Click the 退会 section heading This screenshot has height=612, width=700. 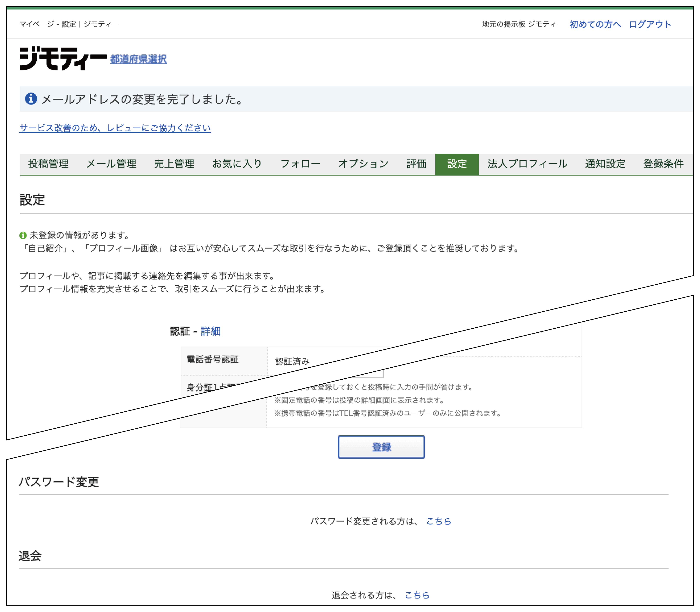coord(30,556)
